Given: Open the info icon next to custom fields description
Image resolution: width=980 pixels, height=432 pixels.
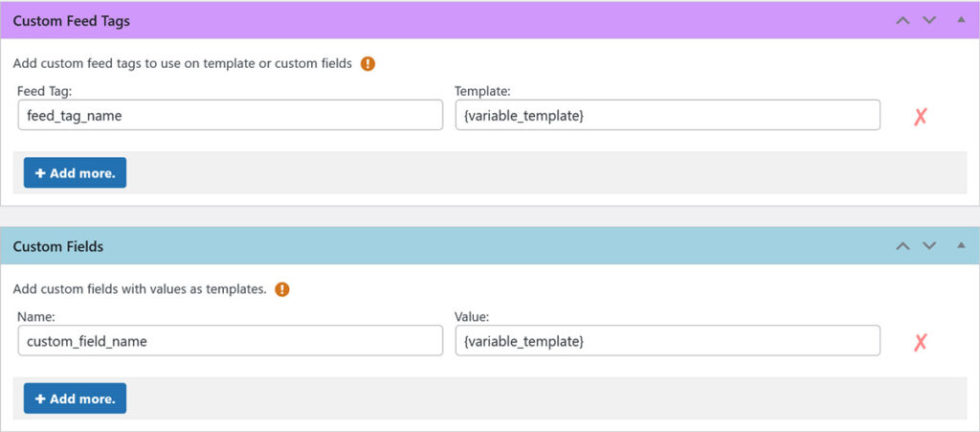Looking at the screenshot, I should [x=282, y=289].
